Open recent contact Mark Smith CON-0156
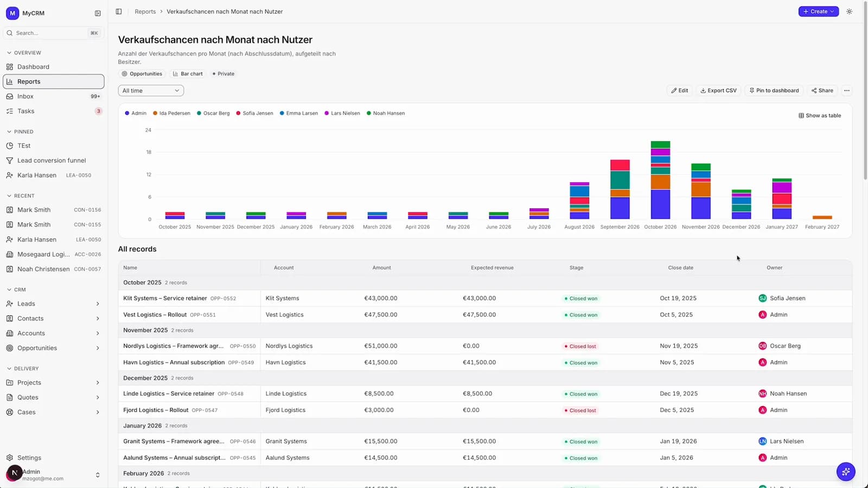Image resolution: width=868 pixels, height=488 pixels. pos(54,210)
